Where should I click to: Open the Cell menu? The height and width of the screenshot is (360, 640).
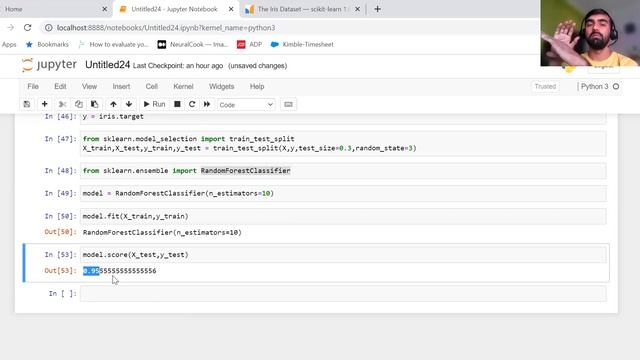tap(151, 87)
